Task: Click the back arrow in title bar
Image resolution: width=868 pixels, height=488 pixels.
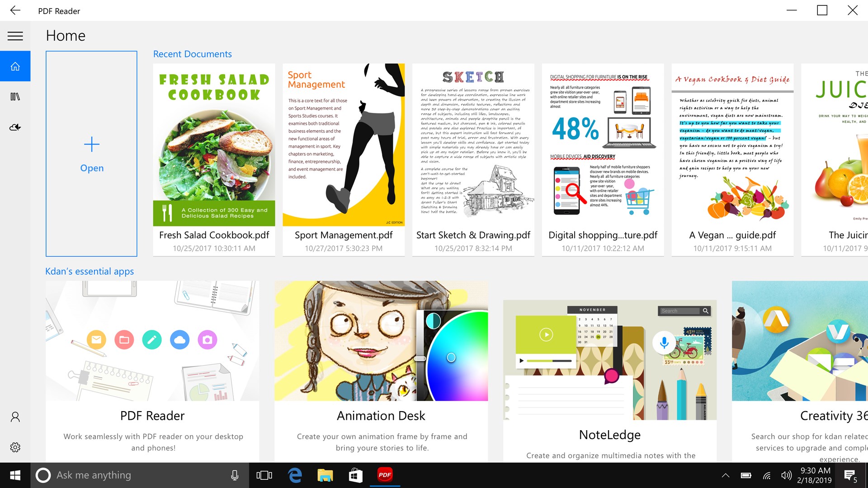Action: [x=15, y=10]
